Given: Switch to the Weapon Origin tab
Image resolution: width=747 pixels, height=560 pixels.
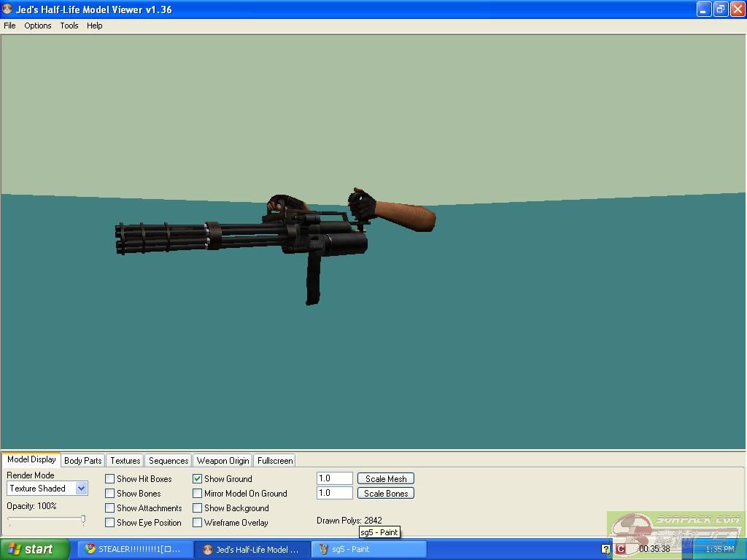Looking at the screenshot, I should coord(222,461).
